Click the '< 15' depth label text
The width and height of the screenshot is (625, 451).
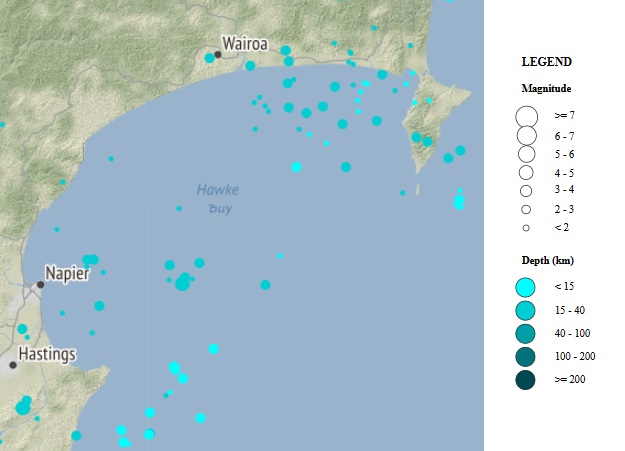pyautogui.click(x=564, y=286)
